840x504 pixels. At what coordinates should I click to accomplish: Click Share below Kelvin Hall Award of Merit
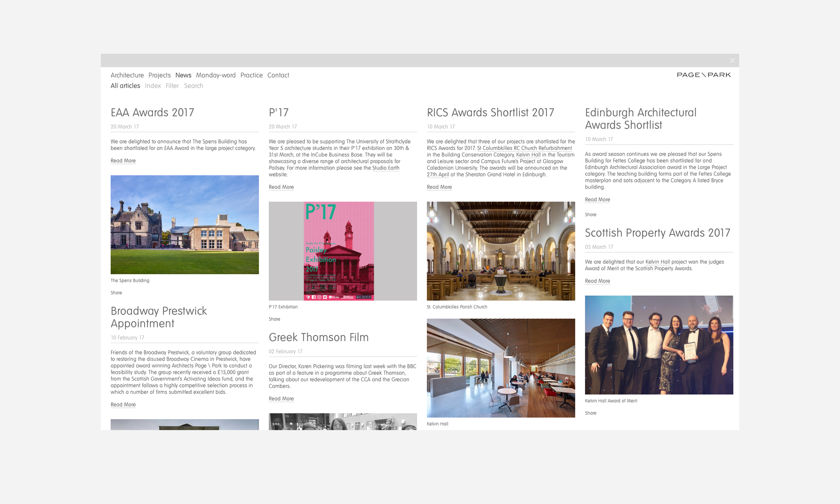[x=590, y=413]
